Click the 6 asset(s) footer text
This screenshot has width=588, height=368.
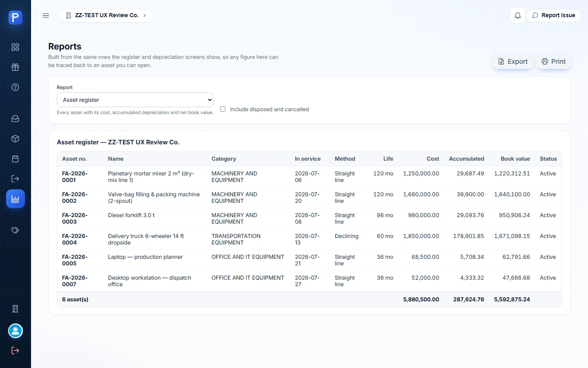pyautogui.click(x=75, y=299)
